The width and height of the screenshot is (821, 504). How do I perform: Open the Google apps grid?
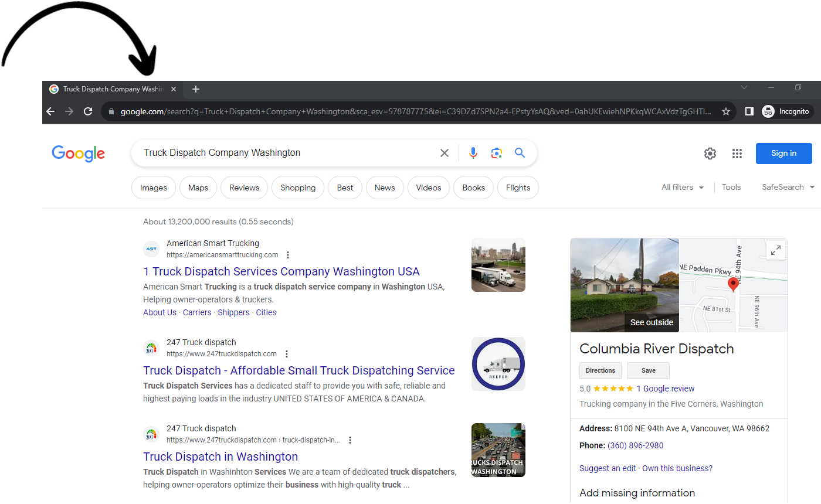[x=737, y=154]
